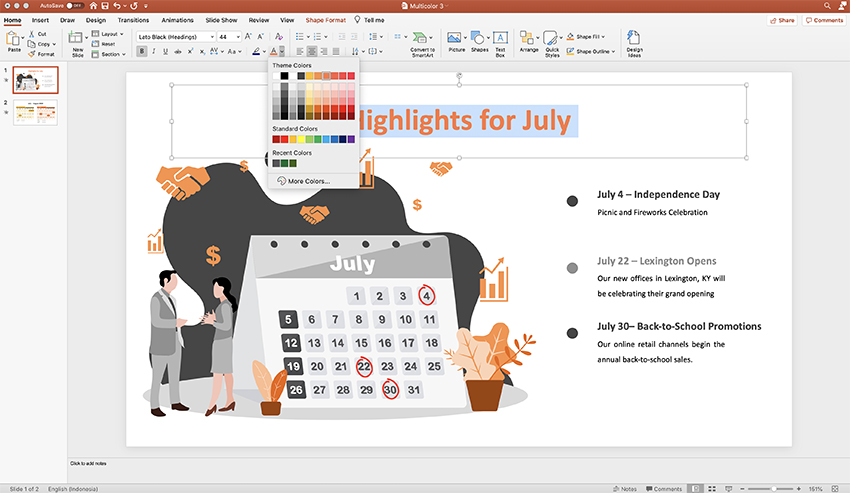Viewport: 850px width, 493px height.
Task: Open the Animations tab
Action: coord(177,20)
